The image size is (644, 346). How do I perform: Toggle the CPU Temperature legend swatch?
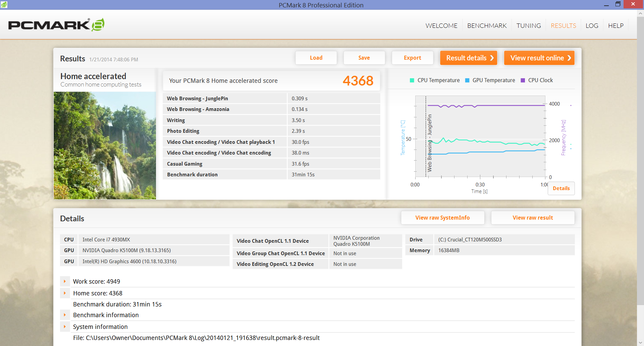click(412, 80)
